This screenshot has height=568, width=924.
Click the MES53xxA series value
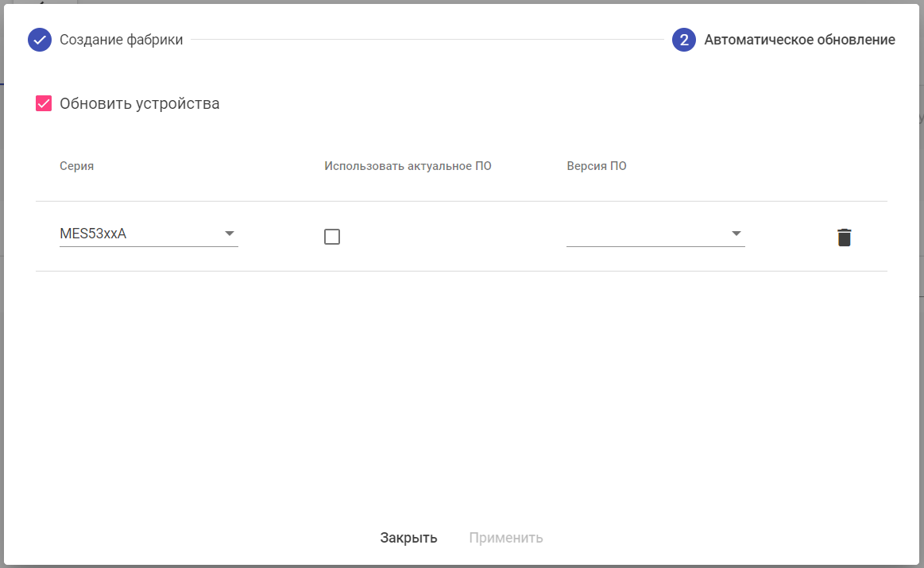click(94, 234)
